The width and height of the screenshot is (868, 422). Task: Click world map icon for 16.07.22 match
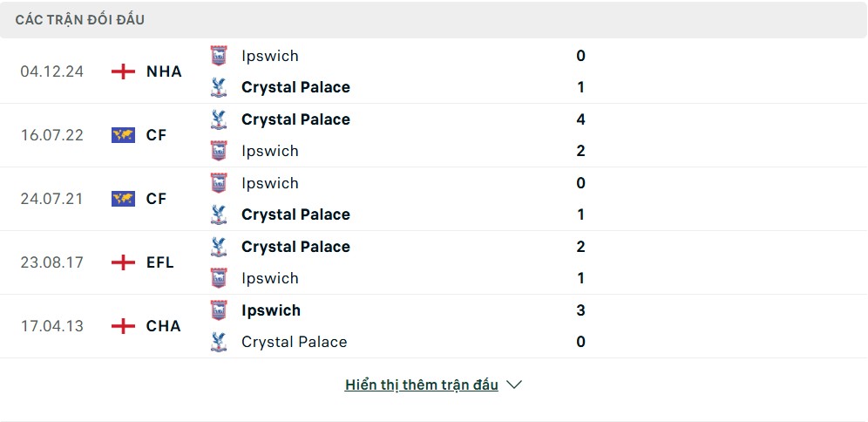(124, 135)
